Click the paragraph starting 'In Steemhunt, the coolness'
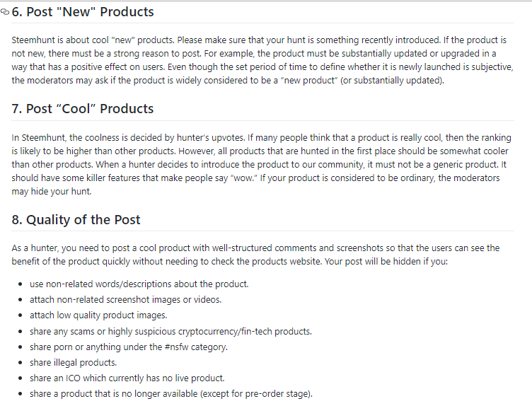The image size is (532, 406). (261, 165)
